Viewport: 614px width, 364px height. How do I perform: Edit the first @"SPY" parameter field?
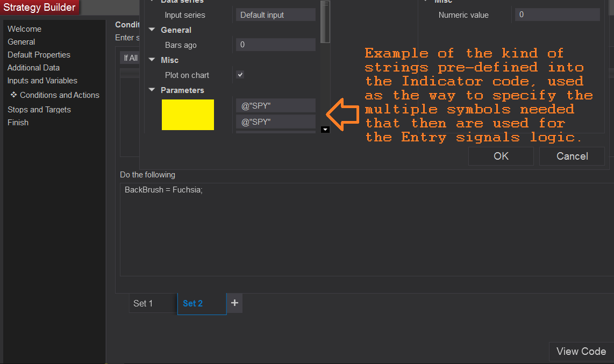point(275,105)
